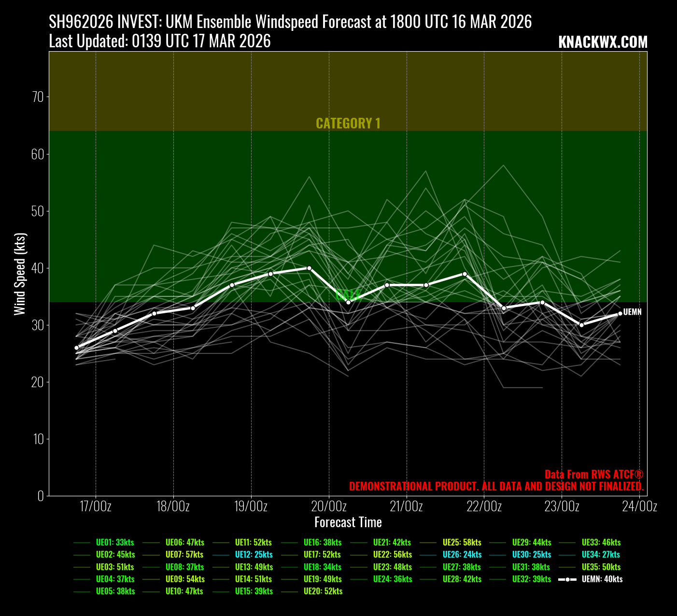Click the Wind Speed (kts) axis title
Viewport: 677px width, 616px height.
(x=19, y=274)
